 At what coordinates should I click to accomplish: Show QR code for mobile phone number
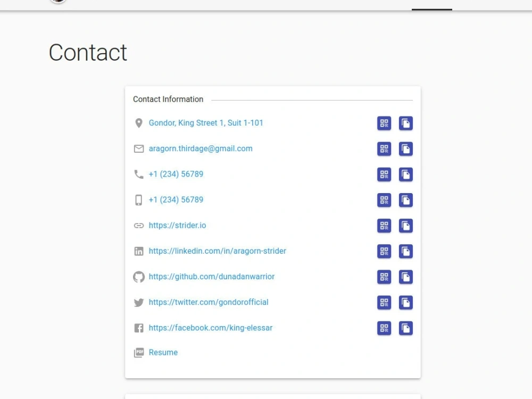[x=384, y=200]
